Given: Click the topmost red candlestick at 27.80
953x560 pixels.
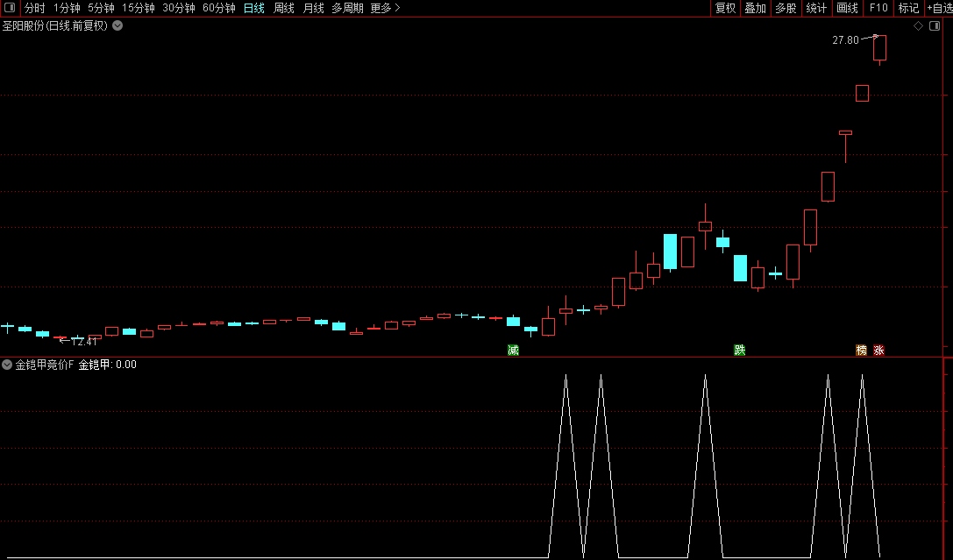Looking at the screenshot, I should [x=879, y=48].
